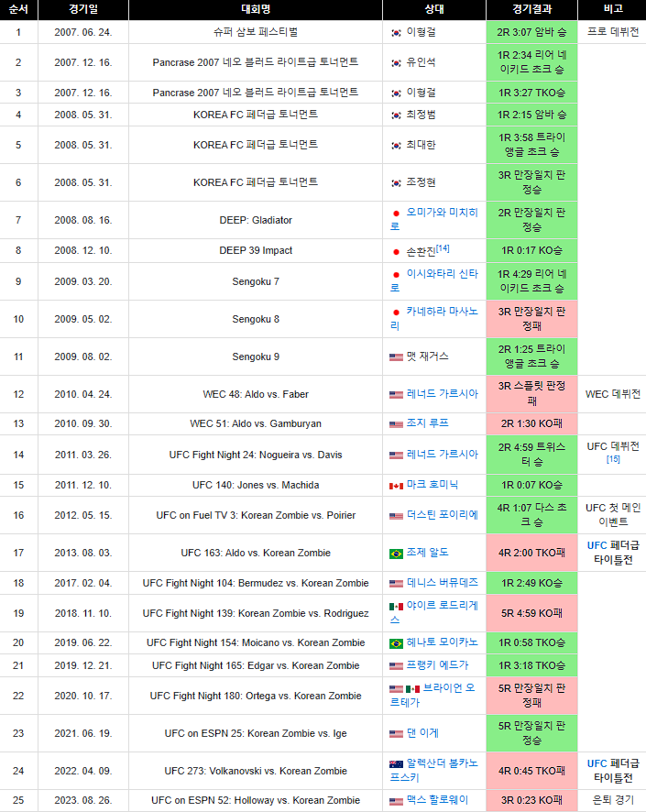Select the UFC 163: Aldo vs. Korean Zombie cell
This screenshot has width=646, height=812.
[x=256, y=553]
